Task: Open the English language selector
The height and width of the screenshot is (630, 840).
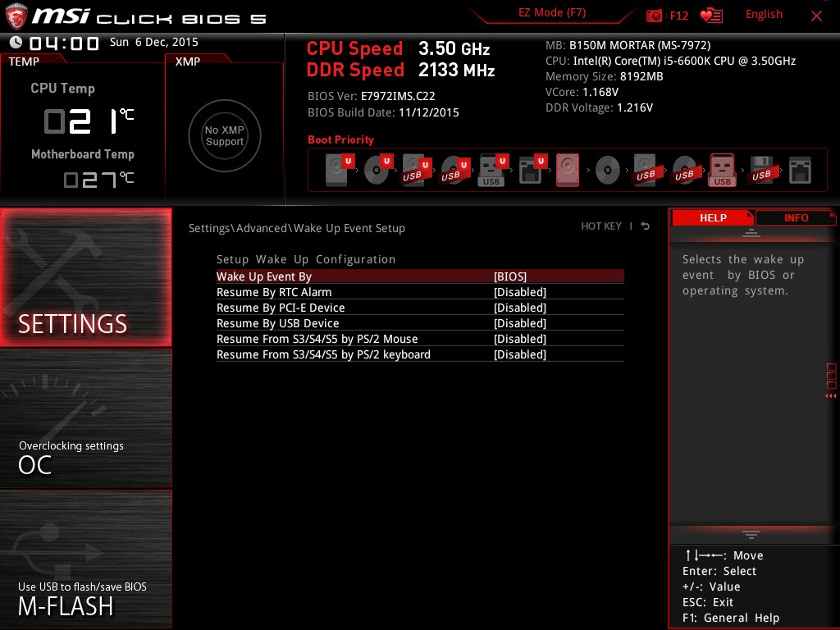Action: point(764,15)
